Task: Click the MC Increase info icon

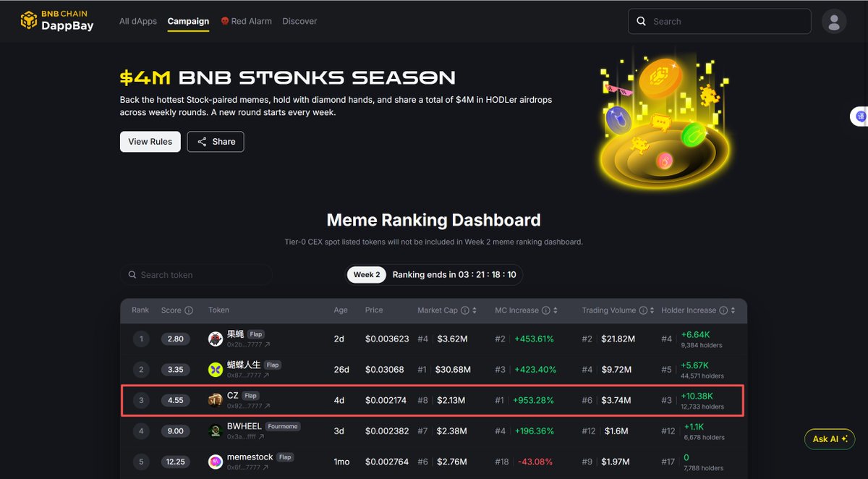Action: click(546, 310)
